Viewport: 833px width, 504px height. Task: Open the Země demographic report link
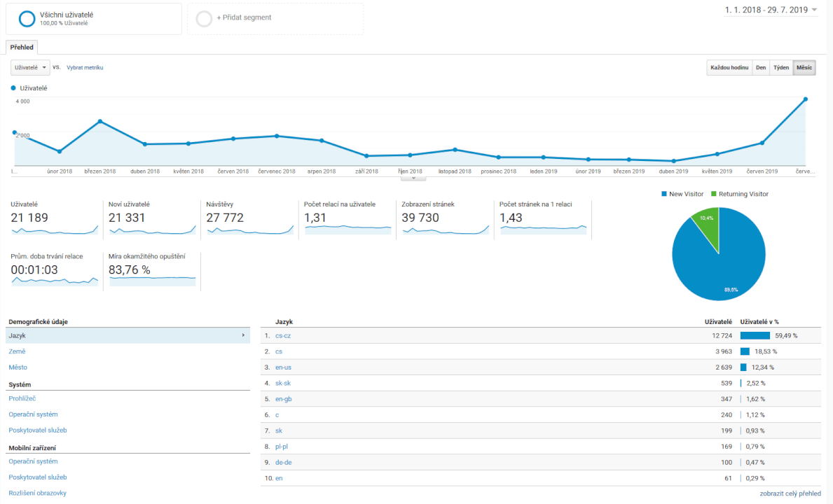(18, 351)
